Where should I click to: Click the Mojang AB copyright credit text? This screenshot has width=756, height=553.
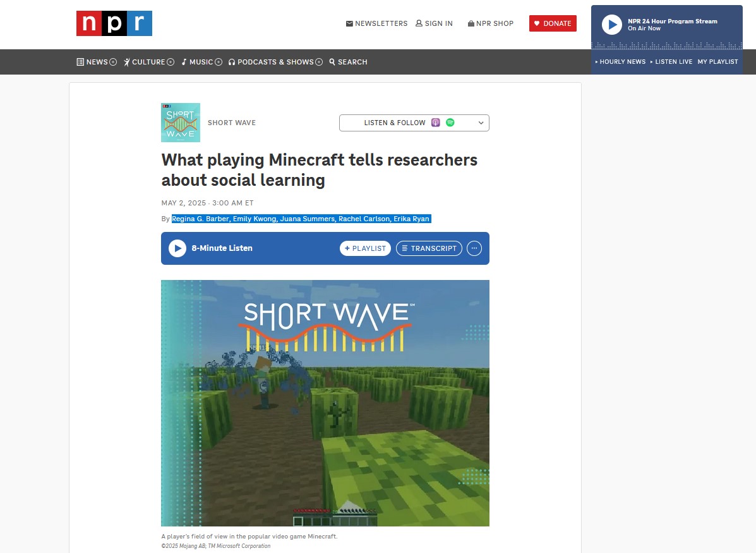(x=215, y=546)
